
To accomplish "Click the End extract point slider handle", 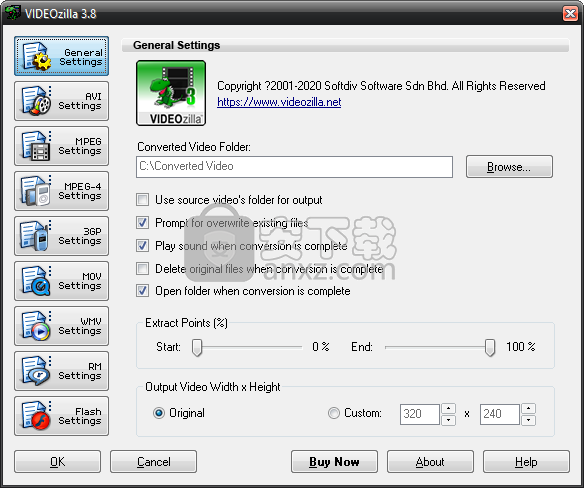I will coord(490,348).
